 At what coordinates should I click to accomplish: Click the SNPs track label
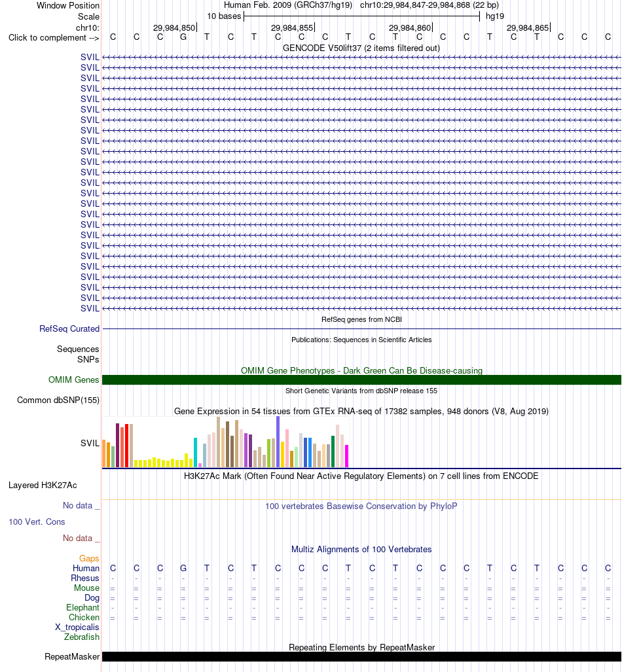click(88, 360)
